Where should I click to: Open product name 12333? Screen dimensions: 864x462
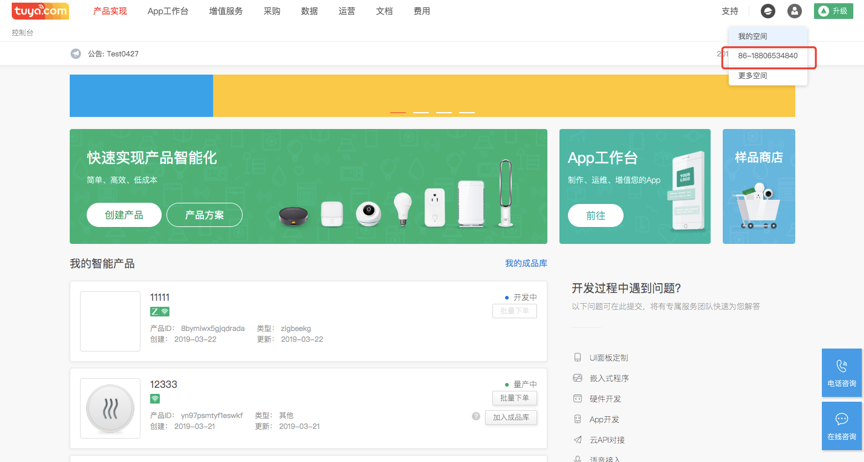coord(164,384)
